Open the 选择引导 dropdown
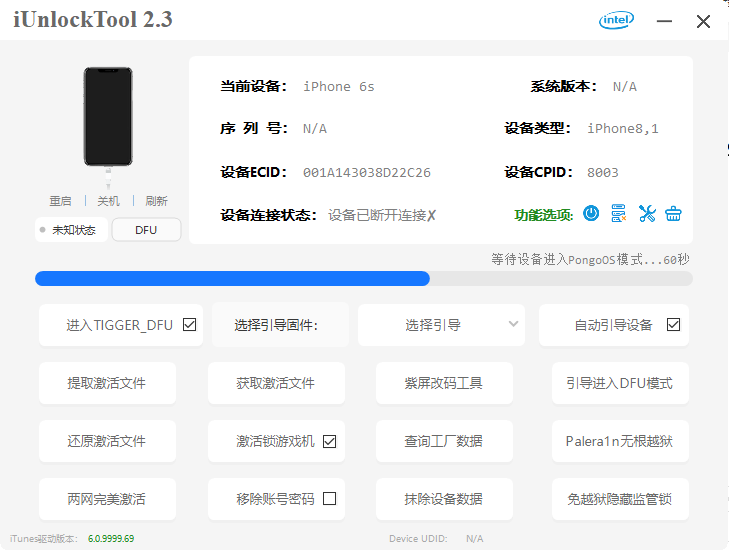The image size is (729, 551). [x=441, y=325]
